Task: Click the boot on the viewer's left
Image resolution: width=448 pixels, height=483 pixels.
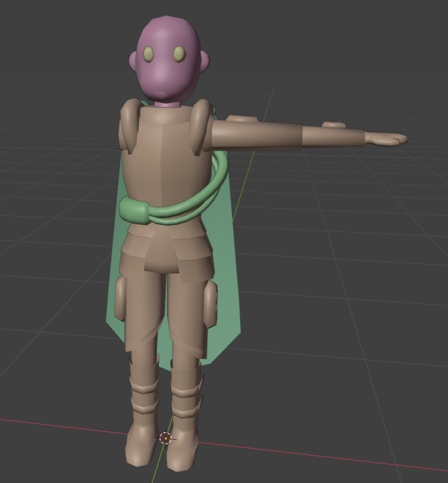Action: coord(141,422)
